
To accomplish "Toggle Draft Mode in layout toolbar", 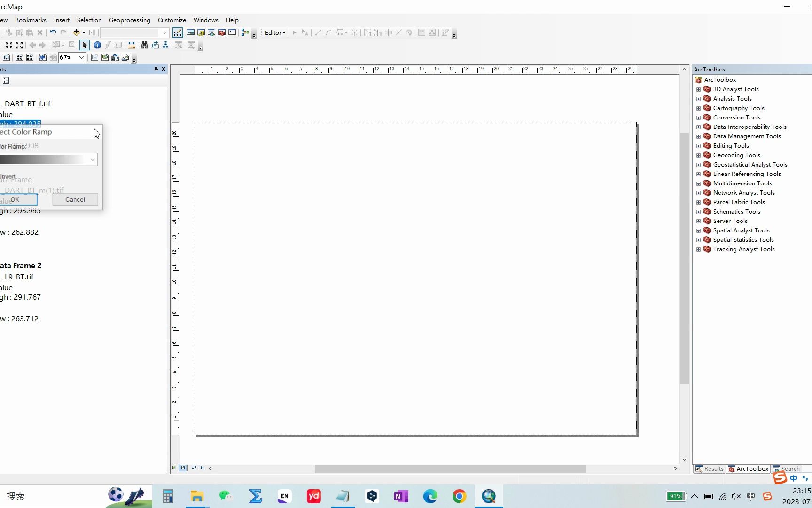I will [x=94, y=57].
